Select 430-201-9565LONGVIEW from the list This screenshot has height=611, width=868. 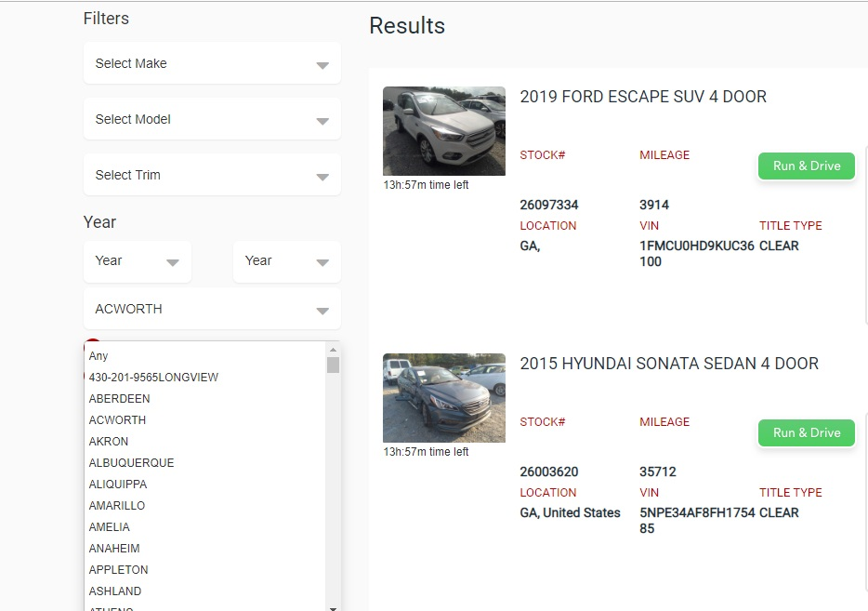pos(204,378)
